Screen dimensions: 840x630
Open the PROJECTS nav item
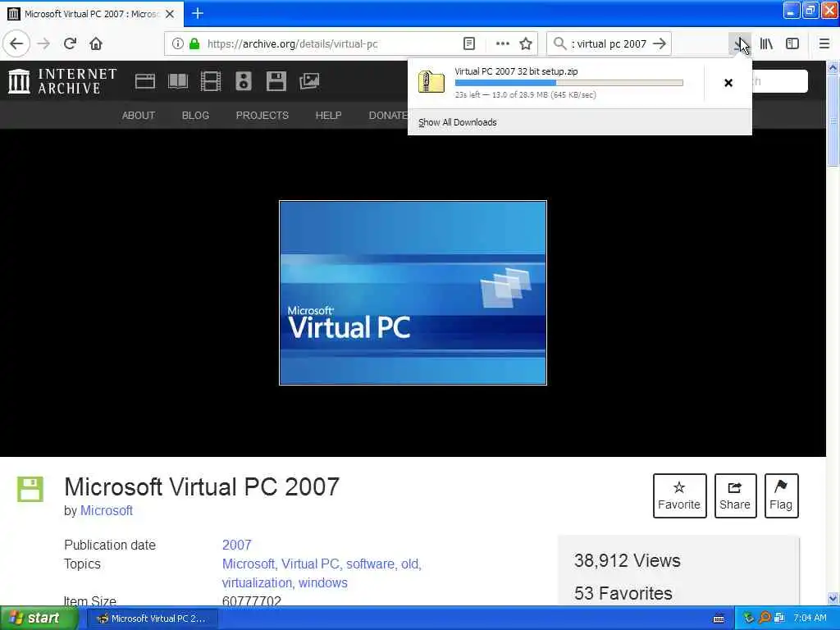[x=262, y=116]
